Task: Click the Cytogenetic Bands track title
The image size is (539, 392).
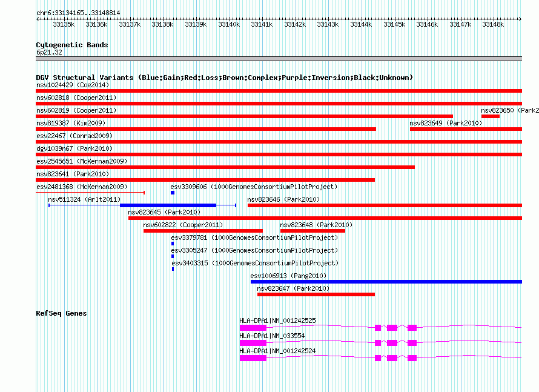Action: pyautogui.click(x=72, y=45)
